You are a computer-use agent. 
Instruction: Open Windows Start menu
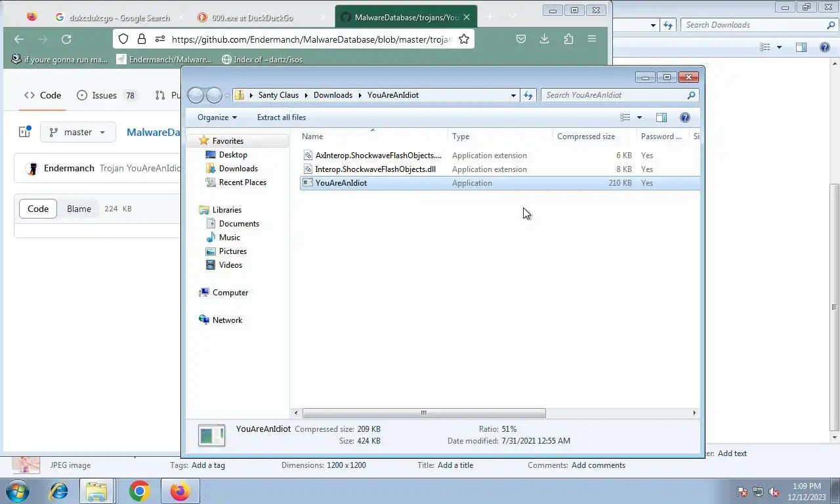pyautogui.click(x=17, y=491)
